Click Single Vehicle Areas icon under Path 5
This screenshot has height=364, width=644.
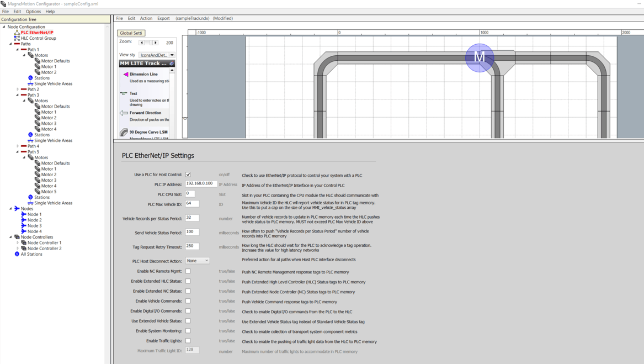(x=30, y=203)
